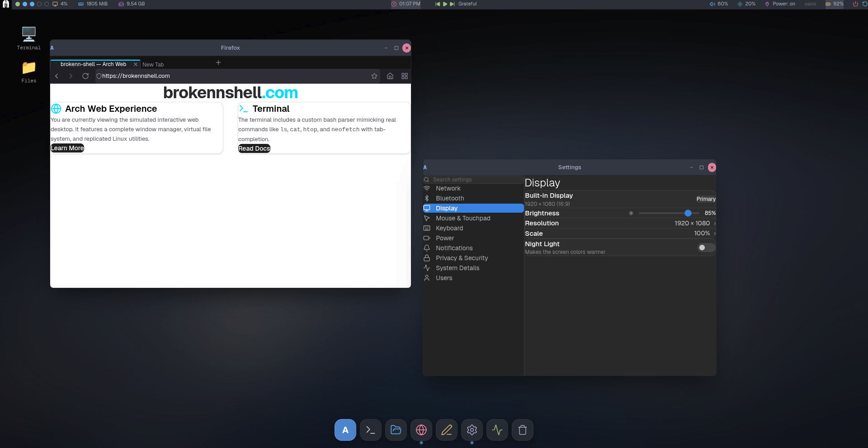The image size is (868, 448).
Task: Skip to next track in top bar
Action: [x=452, y=4]
